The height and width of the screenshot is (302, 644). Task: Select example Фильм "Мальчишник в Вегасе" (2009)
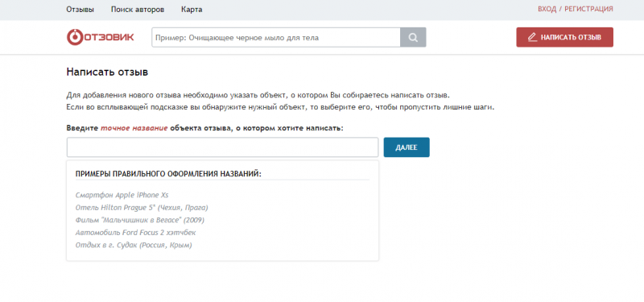(139, 220)
